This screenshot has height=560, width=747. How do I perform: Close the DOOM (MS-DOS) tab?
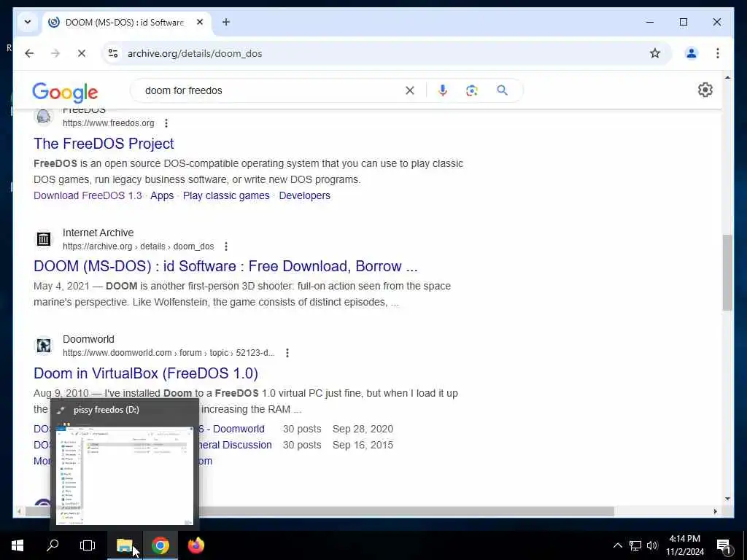(x=200, y=22)
